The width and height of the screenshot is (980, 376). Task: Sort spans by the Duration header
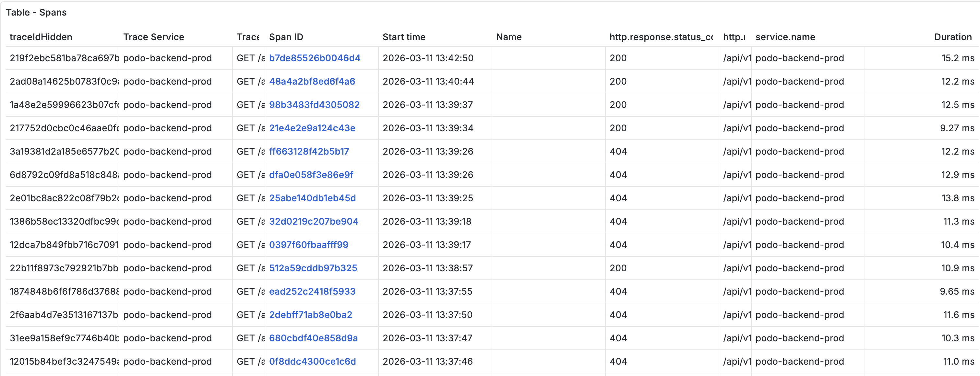pos(953,37)
